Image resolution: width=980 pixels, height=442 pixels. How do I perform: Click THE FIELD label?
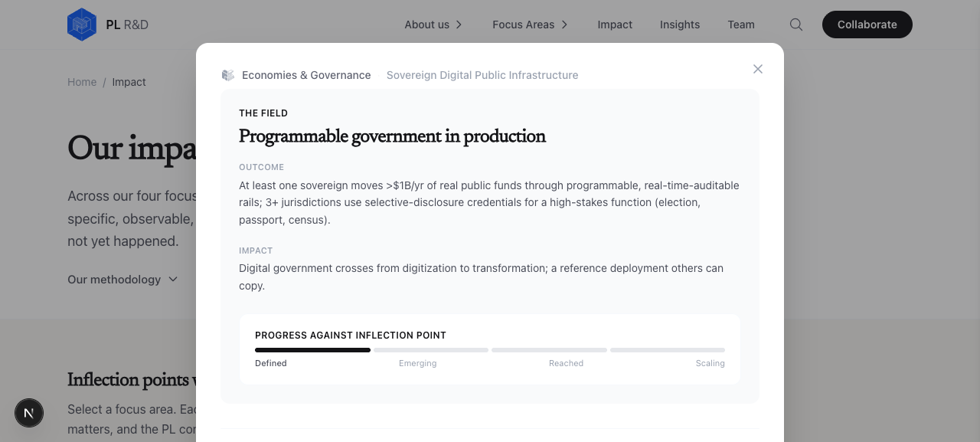pyautogui.click(x=263, y=113)
